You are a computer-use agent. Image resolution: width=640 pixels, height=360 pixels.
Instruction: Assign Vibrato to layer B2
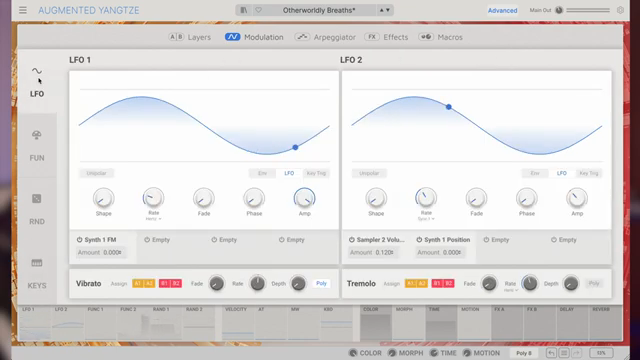pos(176,283)
